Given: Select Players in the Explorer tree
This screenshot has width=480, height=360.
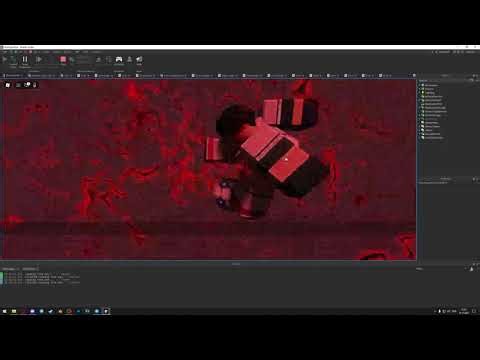Looking at the screenshot, I should coord(429,89).
